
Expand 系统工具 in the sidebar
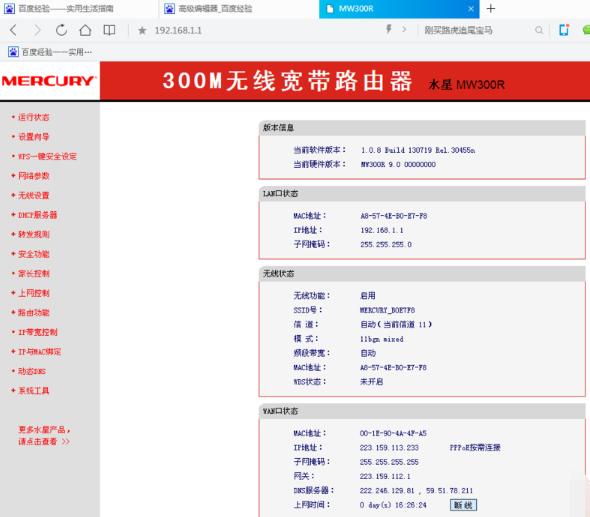pos(33,391)
